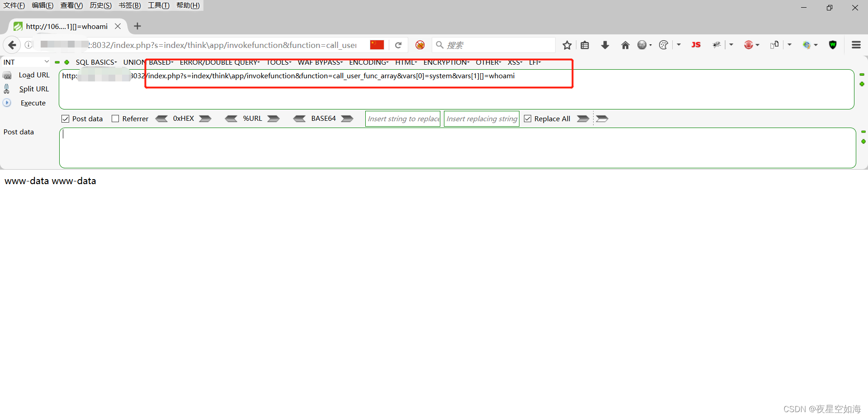Open a new tab with plus button

[137, 26]
